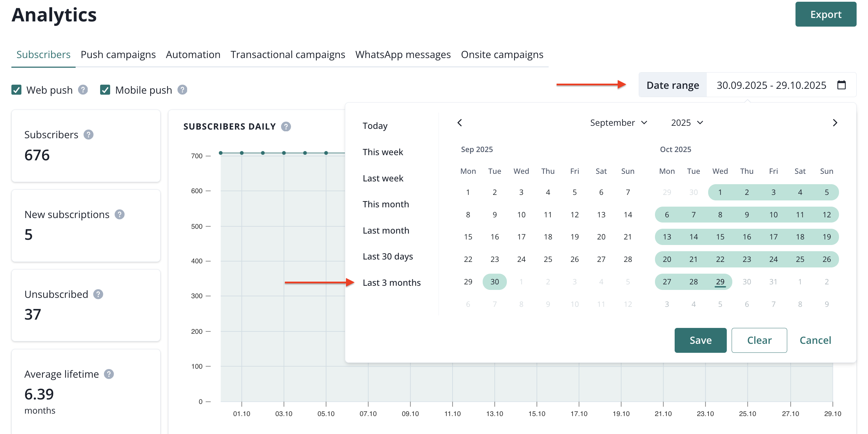Open the WhatsApp messages tab
Image resolution: width=868 pixels, height=434 pixels.
pyautogui.click(x=403, y=55)
